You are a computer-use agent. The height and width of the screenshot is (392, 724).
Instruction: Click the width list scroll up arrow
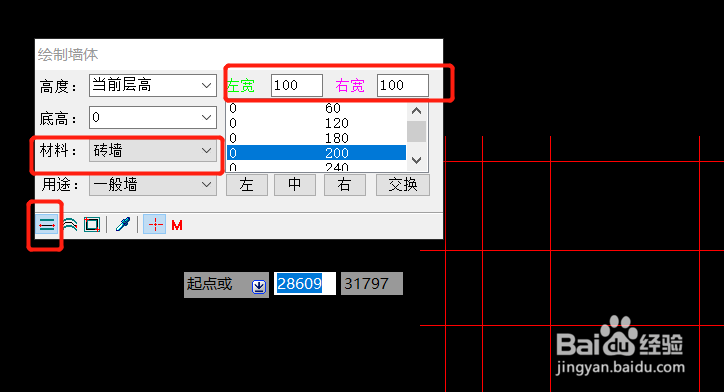[416, 111]
